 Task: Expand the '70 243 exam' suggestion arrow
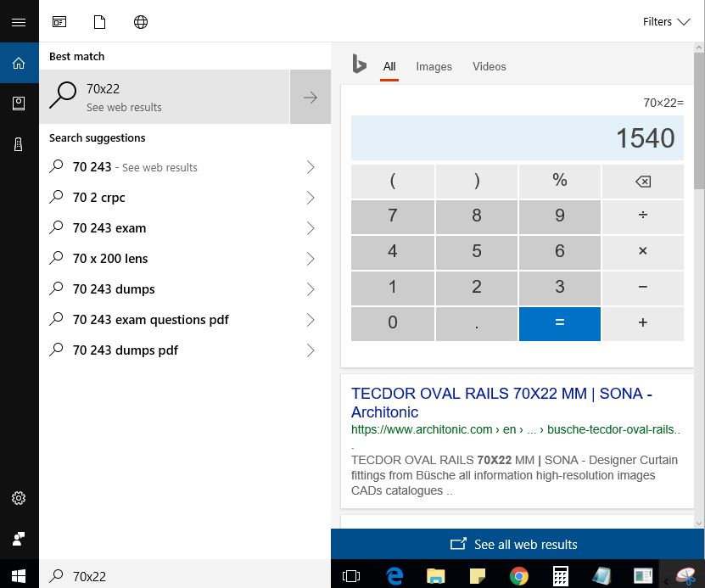click(x=311, y=228)
